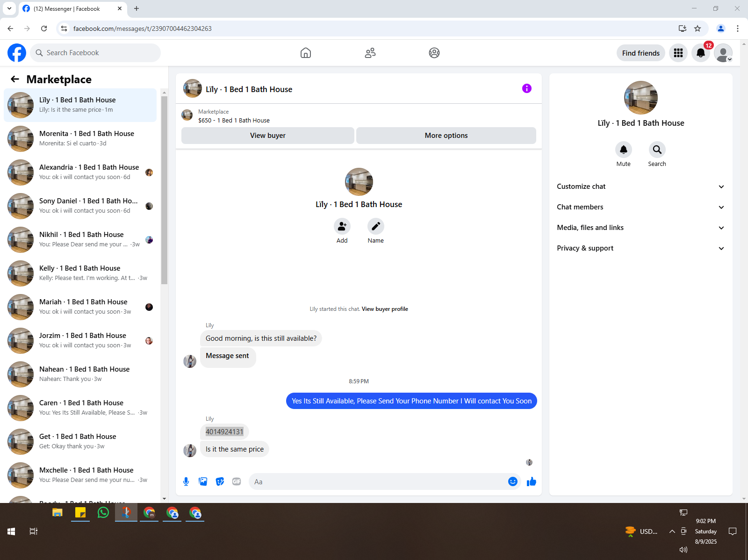Go back using Marketplace back arrow
748x560 pixels.
click(x=15, y=79)
